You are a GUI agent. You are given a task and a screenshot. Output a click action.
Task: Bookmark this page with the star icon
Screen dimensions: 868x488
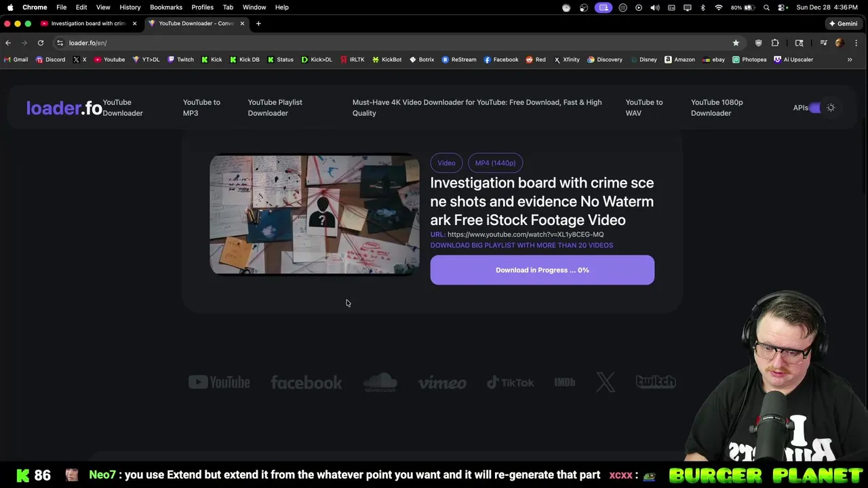pos(736,43)
